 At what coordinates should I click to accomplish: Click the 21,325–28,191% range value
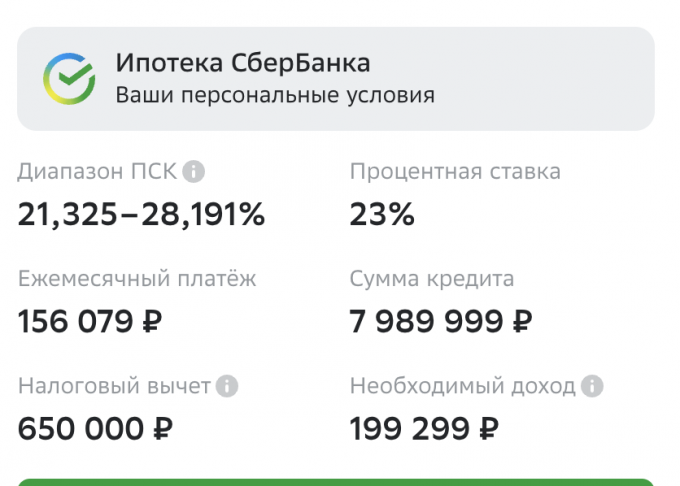click(x=141, y=214)
